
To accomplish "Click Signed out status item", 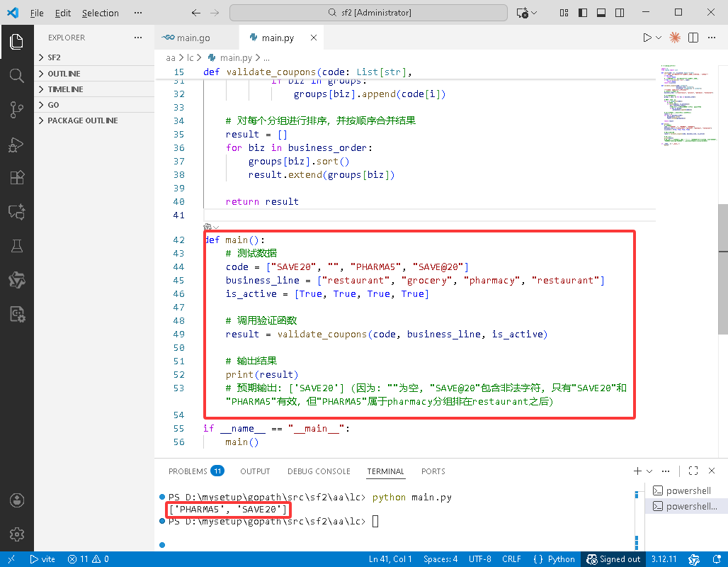I will click(613, 559).
